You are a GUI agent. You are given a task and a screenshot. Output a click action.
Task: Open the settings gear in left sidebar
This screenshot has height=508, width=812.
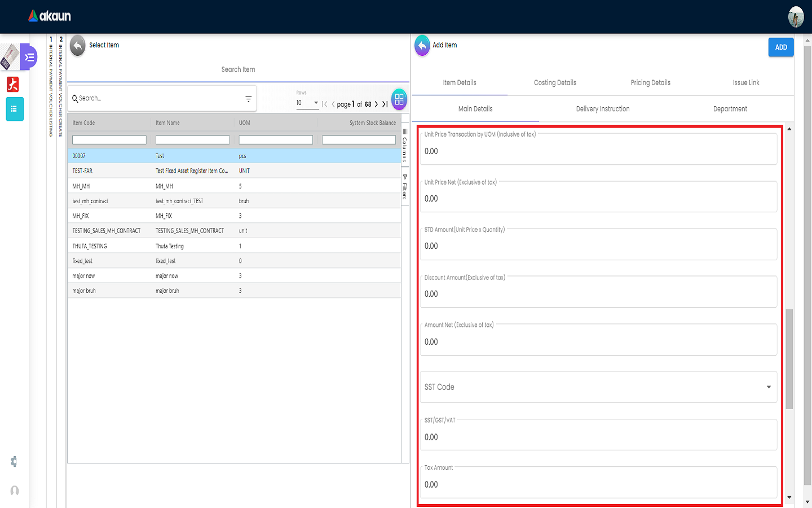coord(14,462)
